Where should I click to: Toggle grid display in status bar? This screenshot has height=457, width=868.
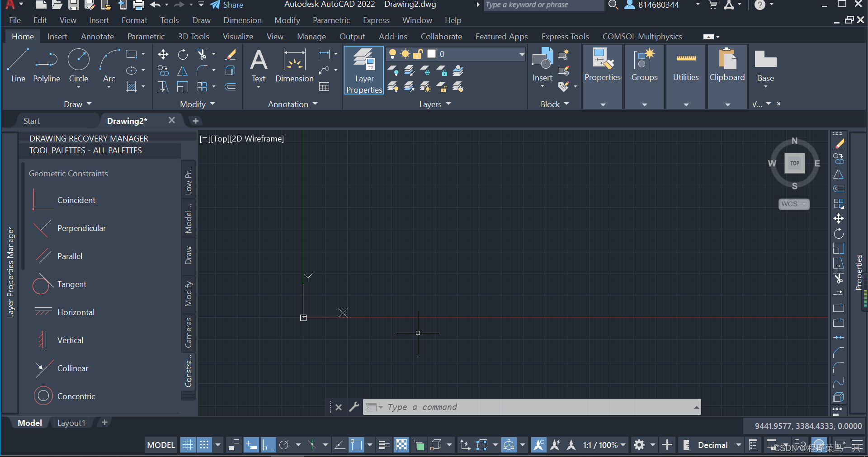click(188, 445)
